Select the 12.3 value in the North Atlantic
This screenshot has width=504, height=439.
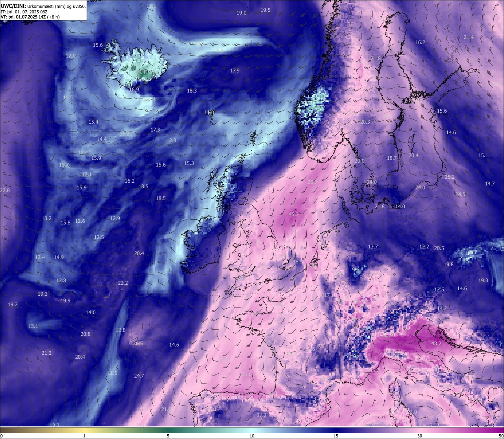pyautogui.click(x=171, y=140)
